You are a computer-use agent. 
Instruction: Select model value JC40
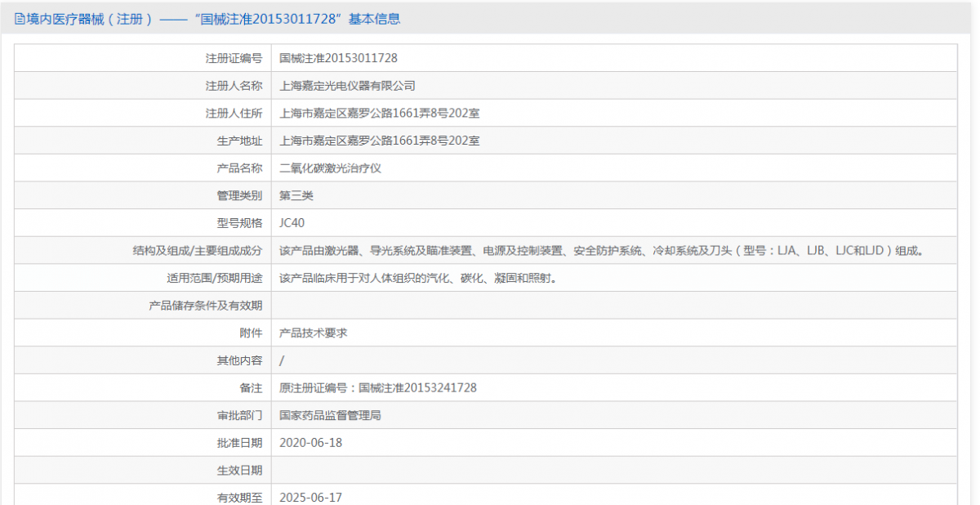coord(292,223)
